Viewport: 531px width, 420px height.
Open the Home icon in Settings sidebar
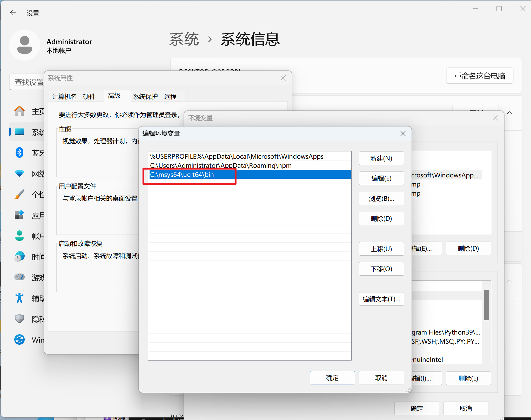click(19, 111)
